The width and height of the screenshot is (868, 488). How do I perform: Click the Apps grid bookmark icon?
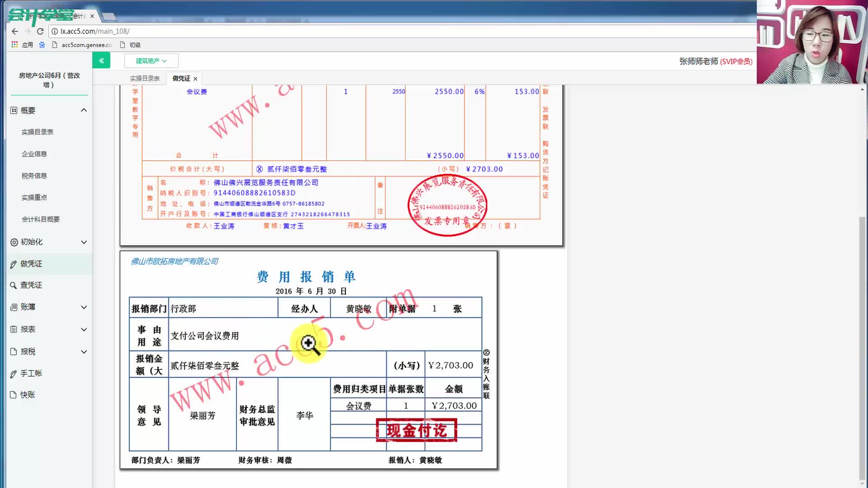tap(14, 45)
